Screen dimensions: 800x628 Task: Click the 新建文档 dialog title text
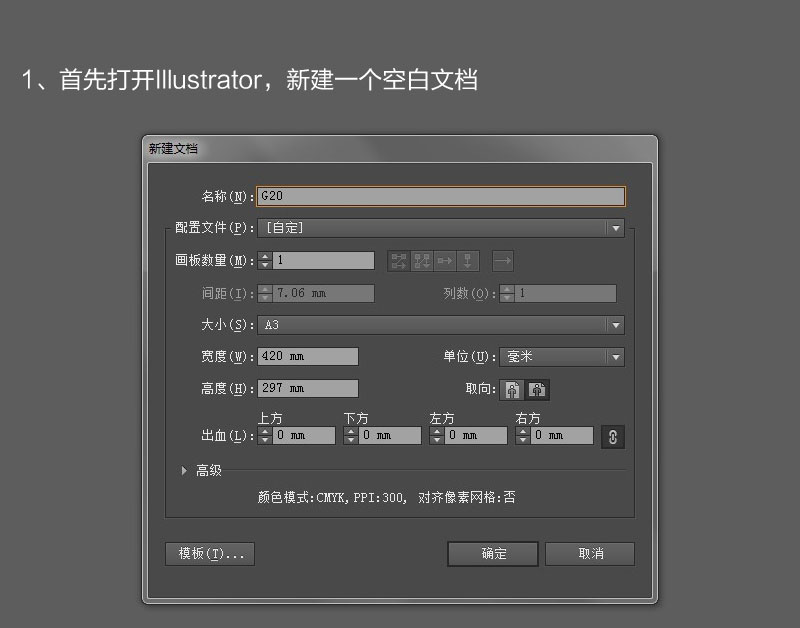tap(173, 148)
